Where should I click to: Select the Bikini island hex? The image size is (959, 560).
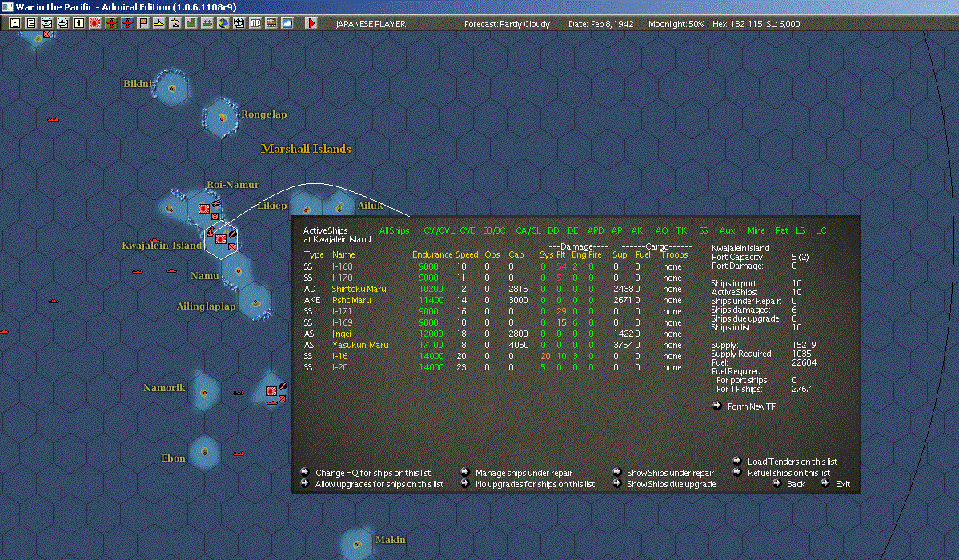coord(172,88)
